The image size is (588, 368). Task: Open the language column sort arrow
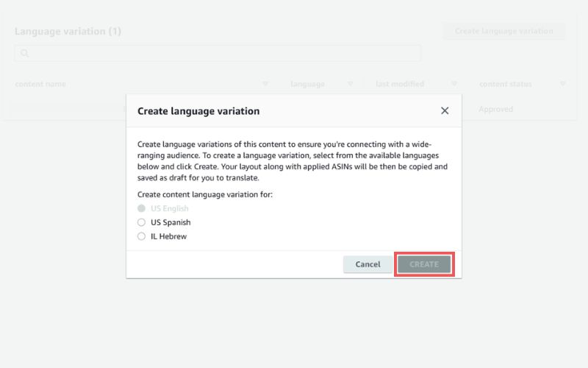click(x=351, y=84)
